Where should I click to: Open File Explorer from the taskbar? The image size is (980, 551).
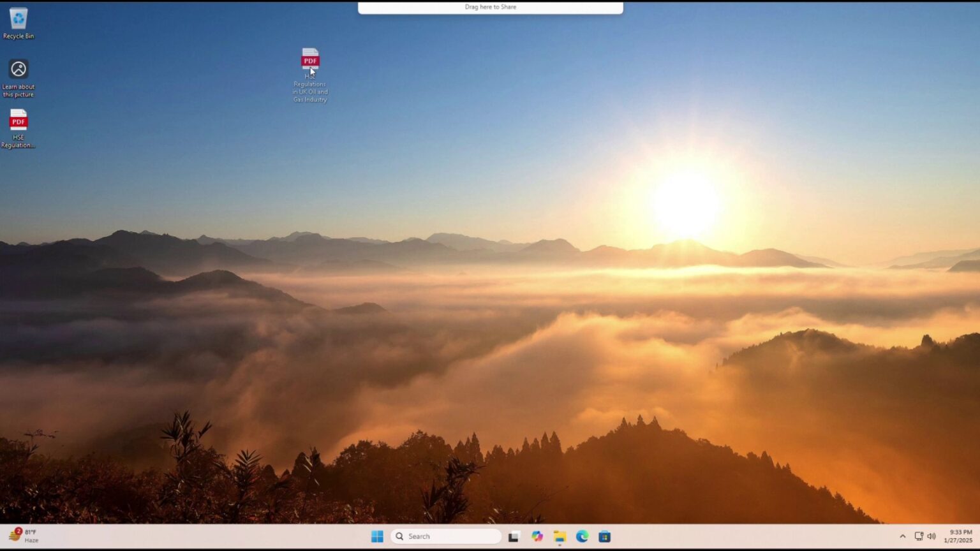[x=560, y=536]
